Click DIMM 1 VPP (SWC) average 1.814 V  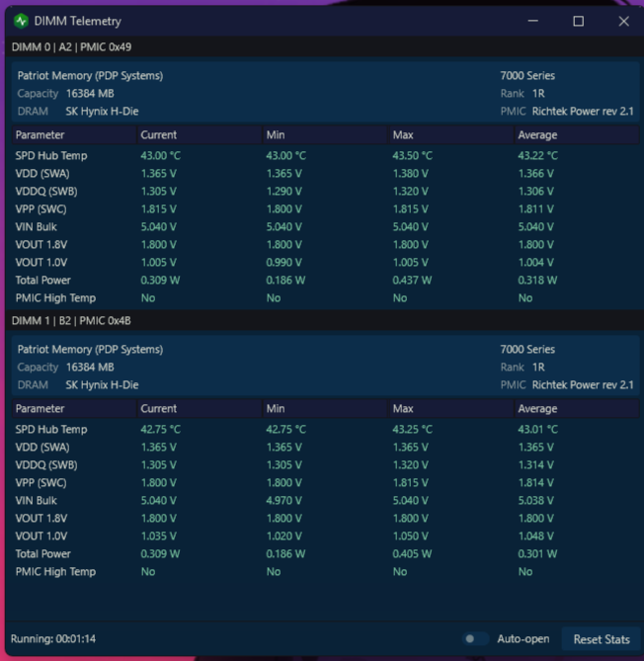coord(535,482)
